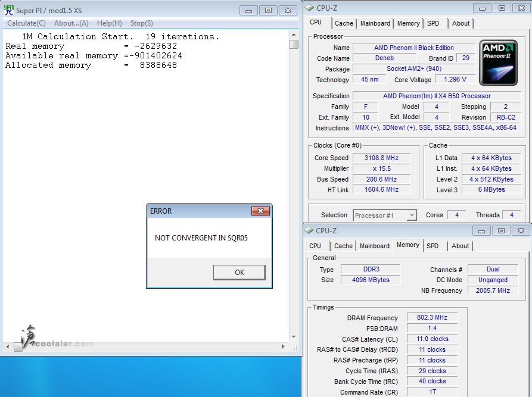Click the Threads value '4'
The image size is (532, 397).
[512, 215]
